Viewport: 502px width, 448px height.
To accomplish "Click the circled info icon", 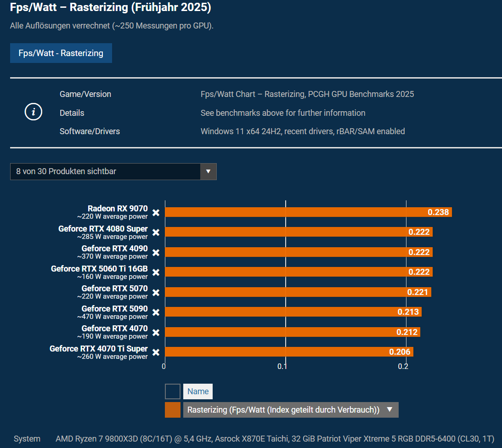I will tap(33, 112).
